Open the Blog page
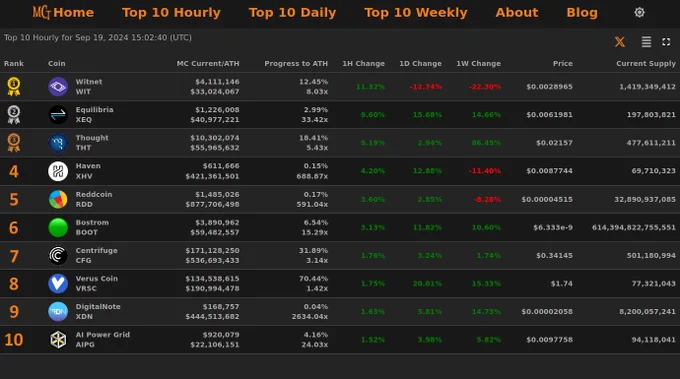Screen dimensions: 680x379 coord(582,13)
